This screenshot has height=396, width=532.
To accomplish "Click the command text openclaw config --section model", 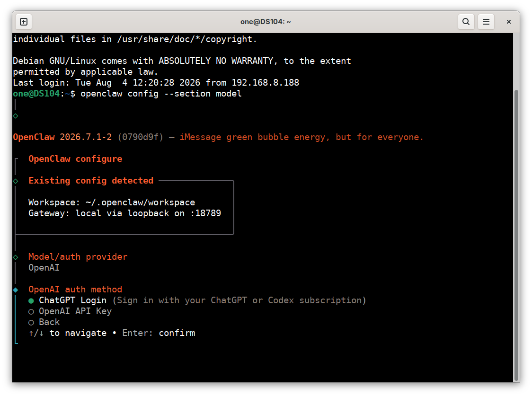I will [x=161, y=94].
